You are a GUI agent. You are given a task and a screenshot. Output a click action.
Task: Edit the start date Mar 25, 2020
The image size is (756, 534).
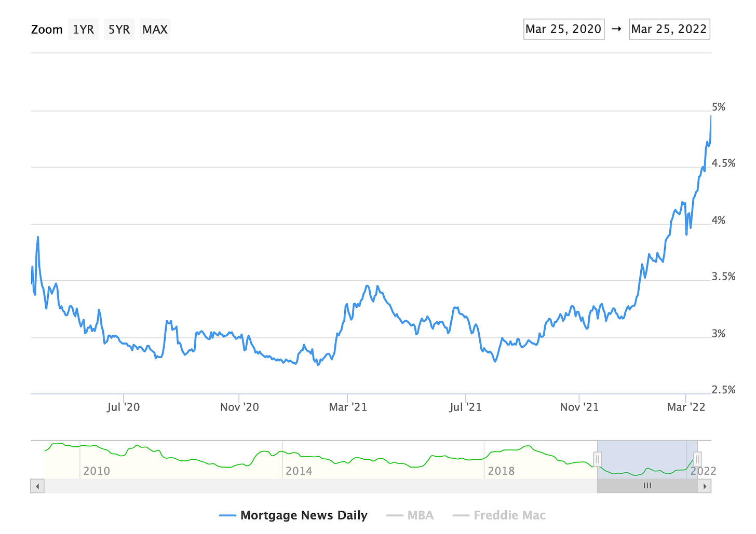pyautogui.click(x=564, y=29)
